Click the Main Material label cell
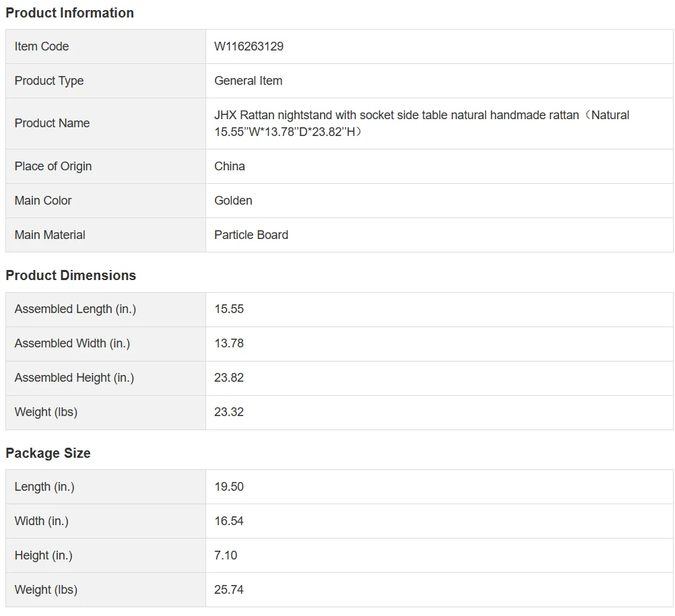The image size is (675, 616). click(x=50, y=235)
